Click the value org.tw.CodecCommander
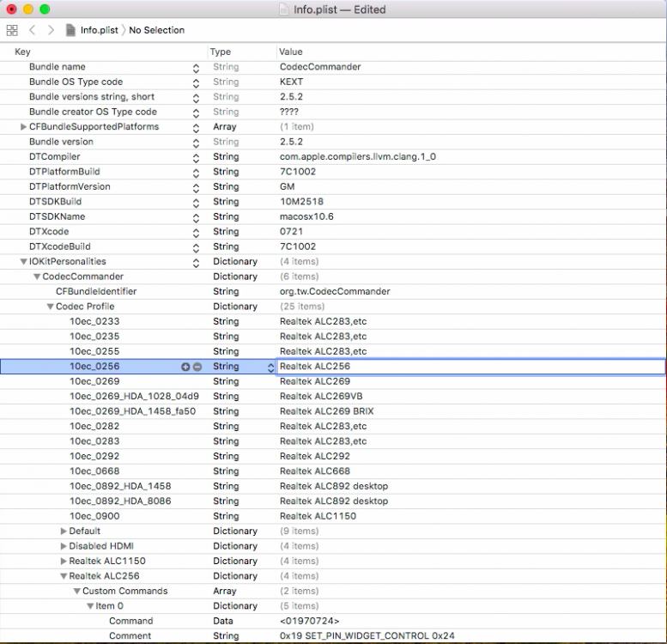Screen dimensions: 667x644 pos(335,292)
